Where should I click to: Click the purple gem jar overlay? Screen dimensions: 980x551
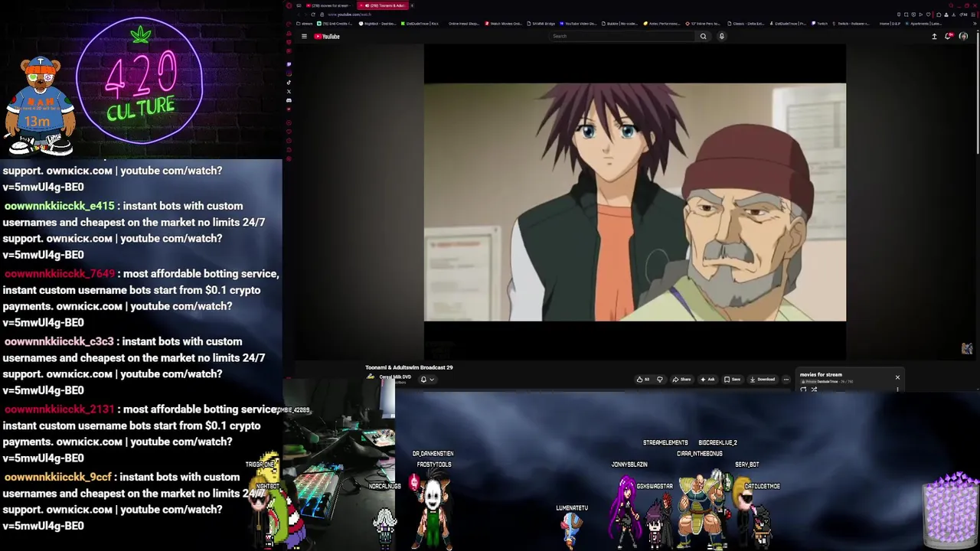coord(950,510)
